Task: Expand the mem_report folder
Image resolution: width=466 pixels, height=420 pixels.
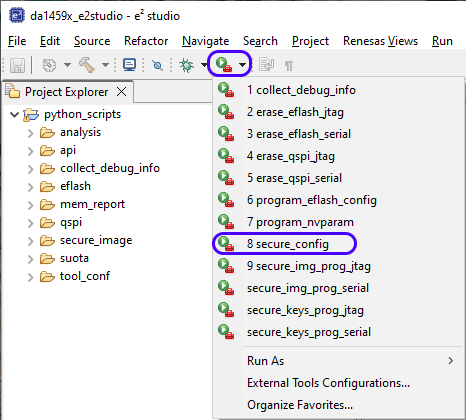Action: 31,205
